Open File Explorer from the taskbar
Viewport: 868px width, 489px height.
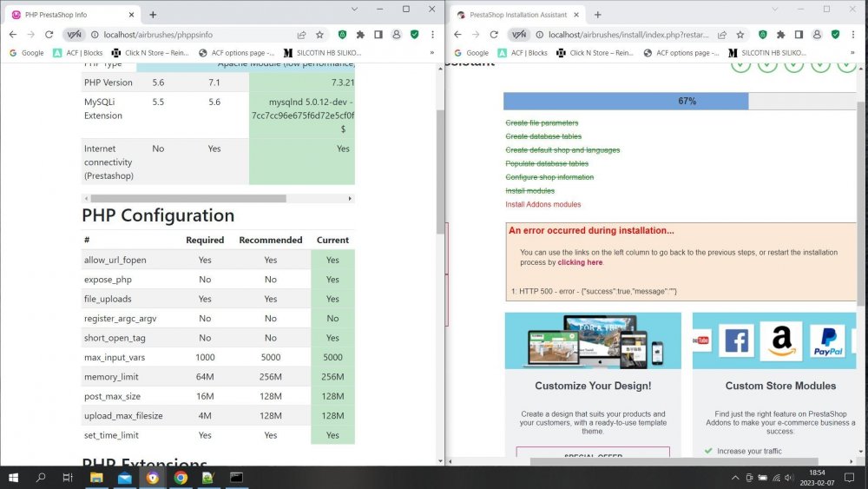pos(97,477)
